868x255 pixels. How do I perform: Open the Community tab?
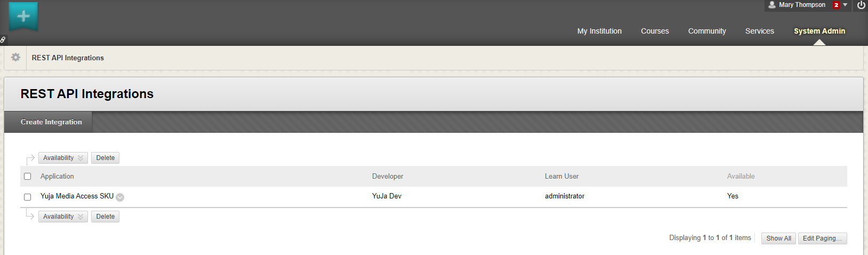point(707,31)
